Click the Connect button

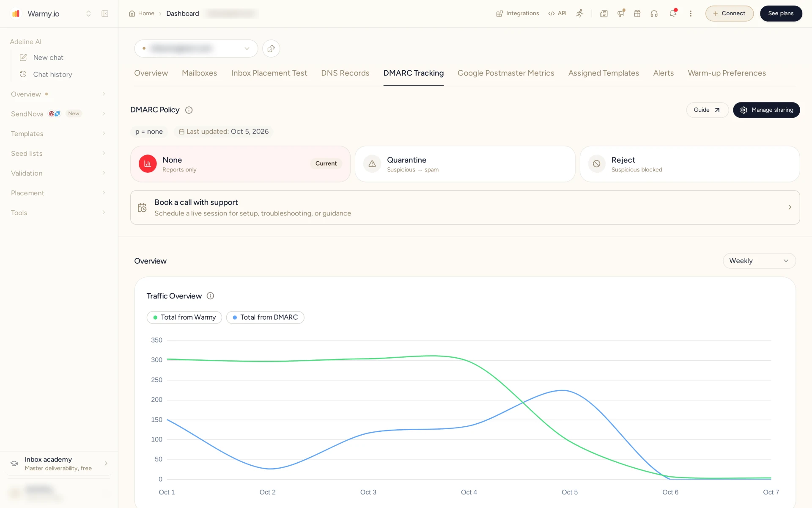pos(730,14)
